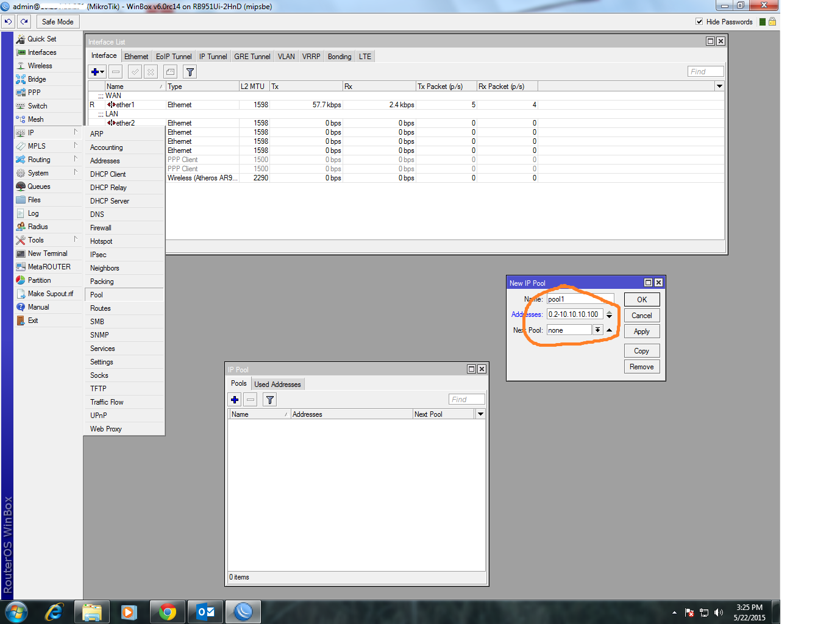Viewport: 840px width, 624px height.
Task: Select DHCP Server in IP submenu
Action: 124,201
